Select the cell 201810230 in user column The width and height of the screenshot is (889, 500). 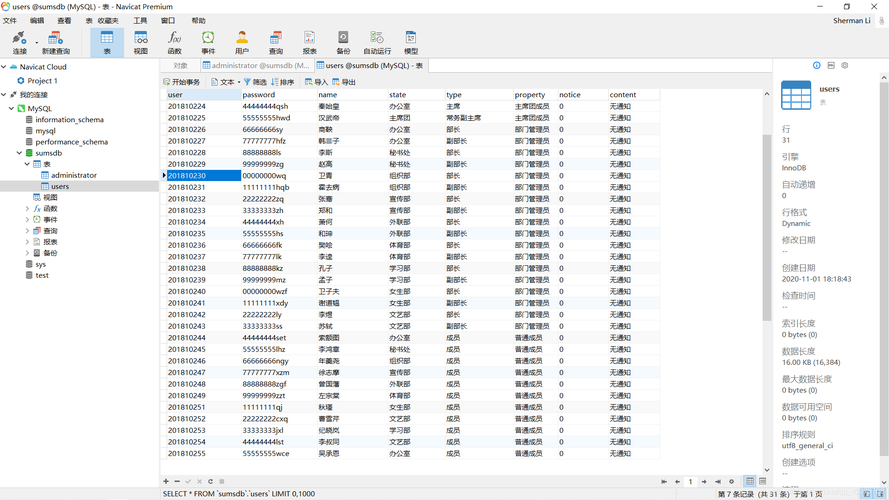(x=204, y=176)
